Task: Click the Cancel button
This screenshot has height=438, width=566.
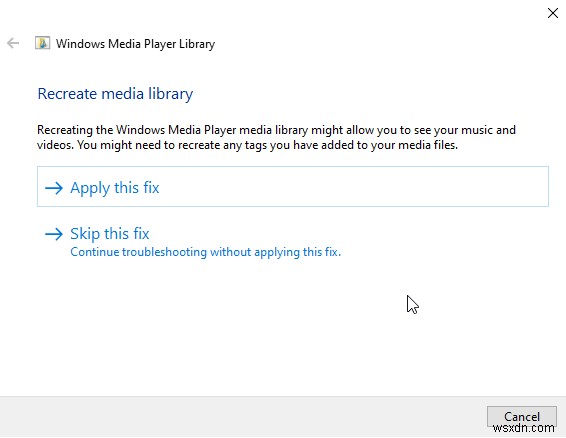Action: tap(522, 416)
